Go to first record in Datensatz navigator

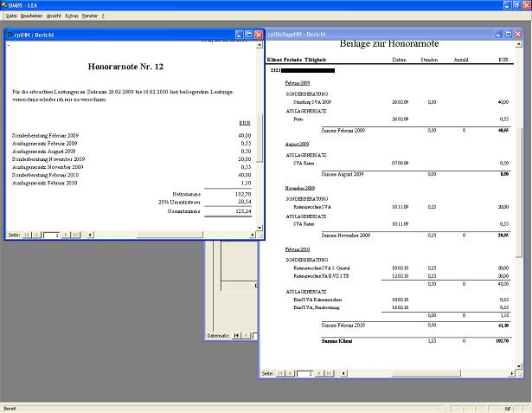(236, 336)
